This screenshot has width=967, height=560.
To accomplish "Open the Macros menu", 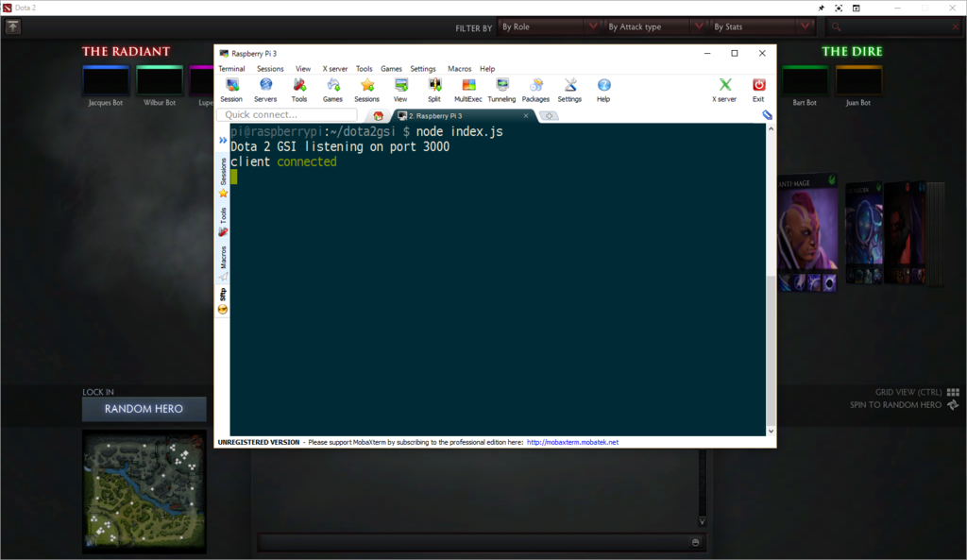I will point(460,69).
